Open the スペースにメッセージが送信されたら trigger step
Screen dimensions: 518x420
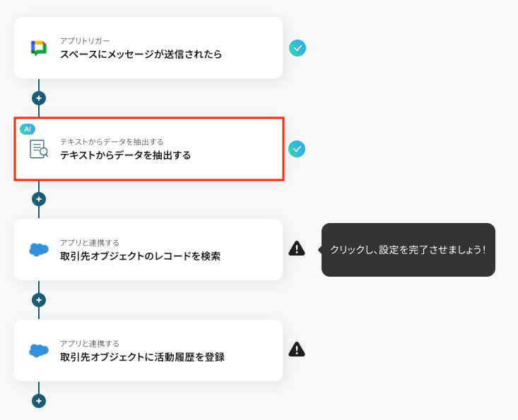(141, 54)
